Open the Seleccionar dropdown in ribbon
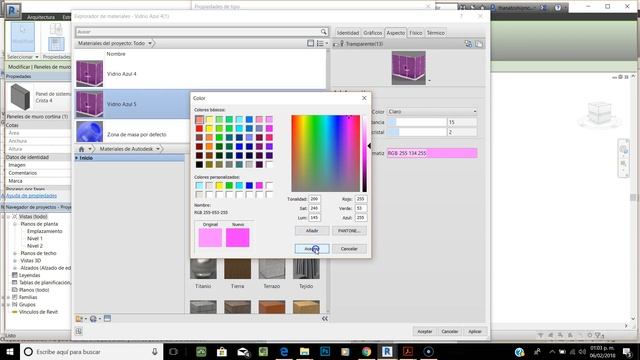Image resolution: width=640 pixels, height=360 pixels. point(23,57)
